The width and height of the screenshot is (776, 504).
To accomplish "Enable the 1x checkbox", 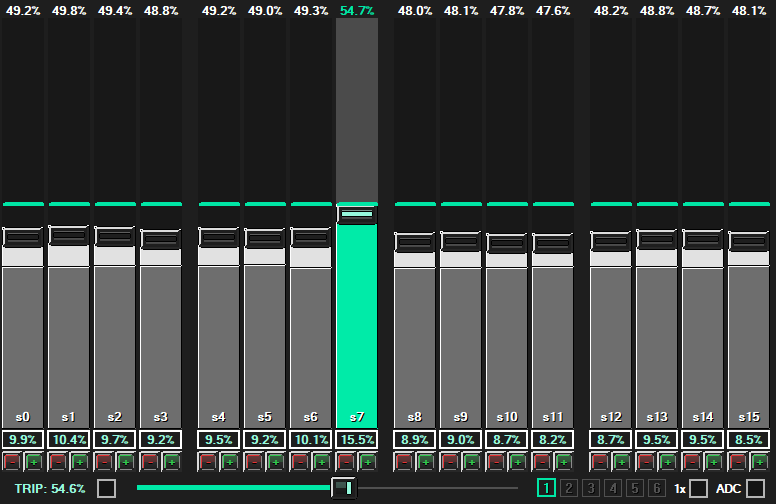I will coord(698,488).
